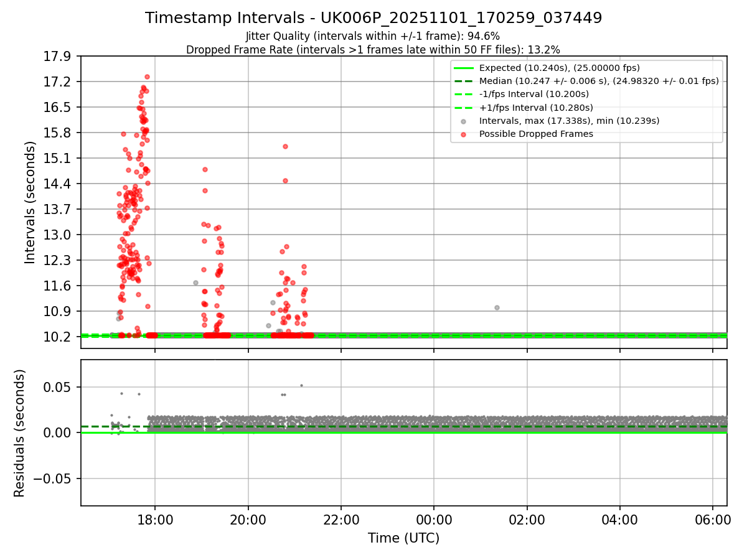Viewport: 747px width, 560px height.
Task: Click the 20:00 time tick label
Action: click(248, 519)
